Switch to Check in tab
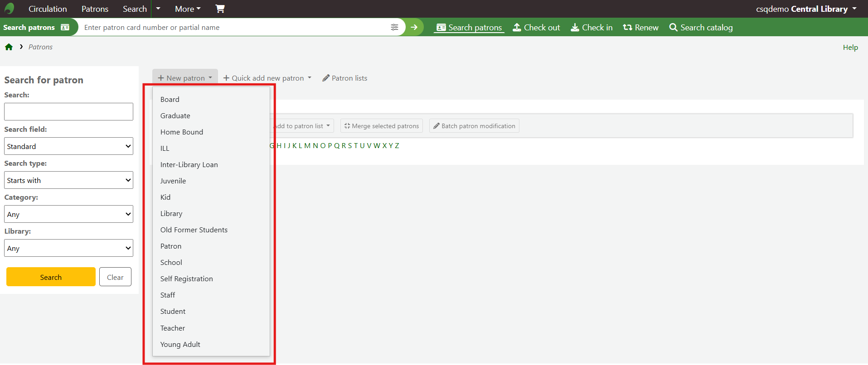Image resolution: width=868 pixels, height=365 pixels. click(592, 27)
